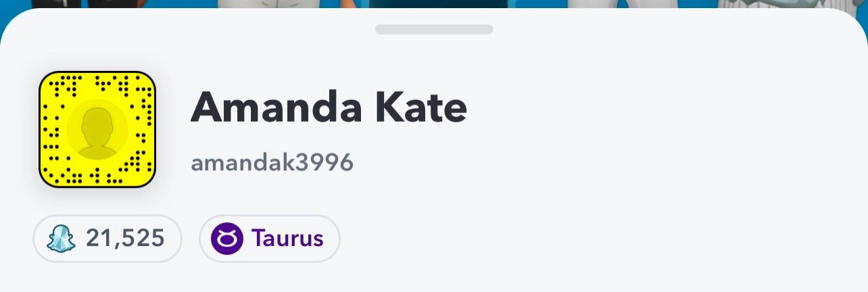Tap the yellow Snapcode image
868x292 pixels.
(x=97, y=129)
